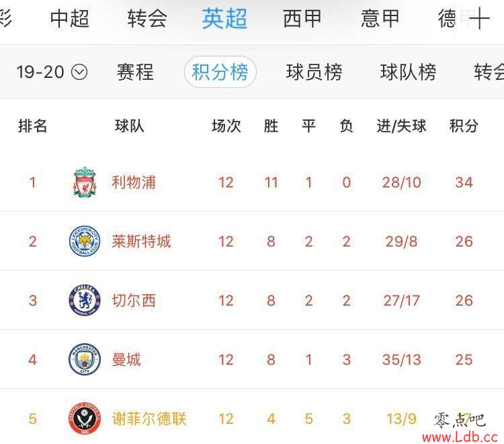Tap the plus icon to add channels
This screenshot has width=504, height=444.
tap(479, 18)
